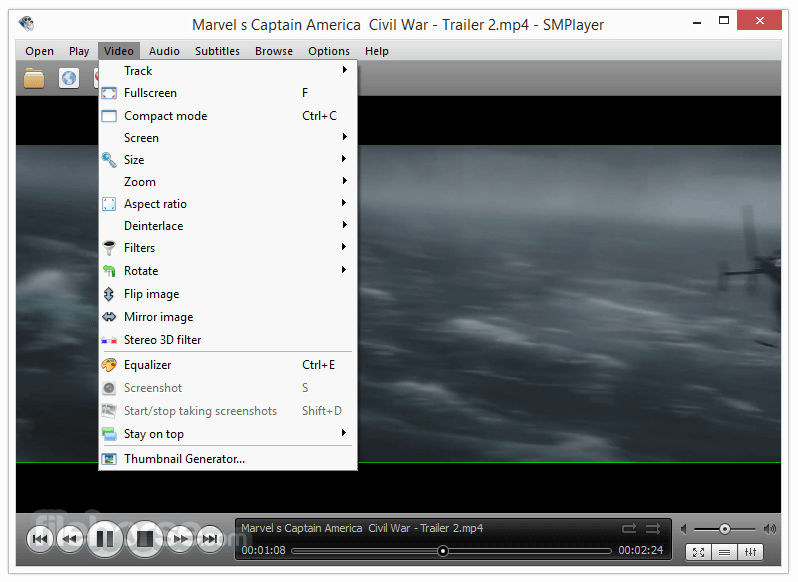This screenshot has width=798, height=582.
Task: Expand the Zoom submenu
Action: pyautogui.click(x=228, y=182)
